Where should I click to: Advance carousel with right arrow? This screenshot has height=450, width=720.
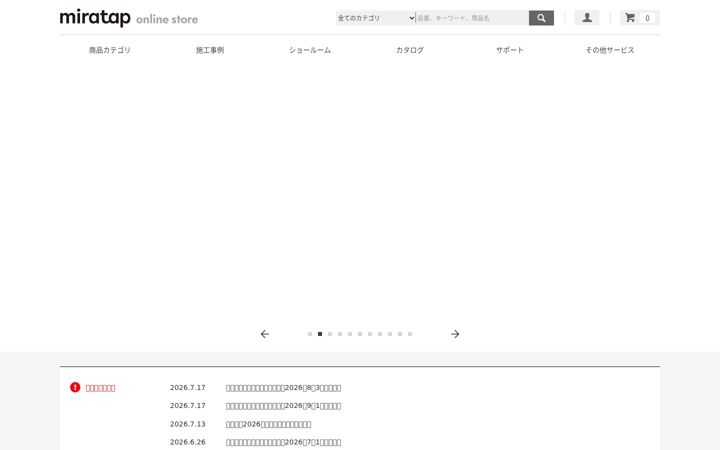[x=455, y=334]
